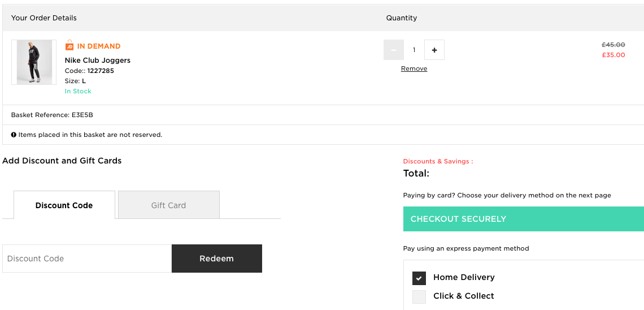This screenshot has width=644, height=310.
Task: Click the Basket Reference E3E5B text
Action: (52, 115)
